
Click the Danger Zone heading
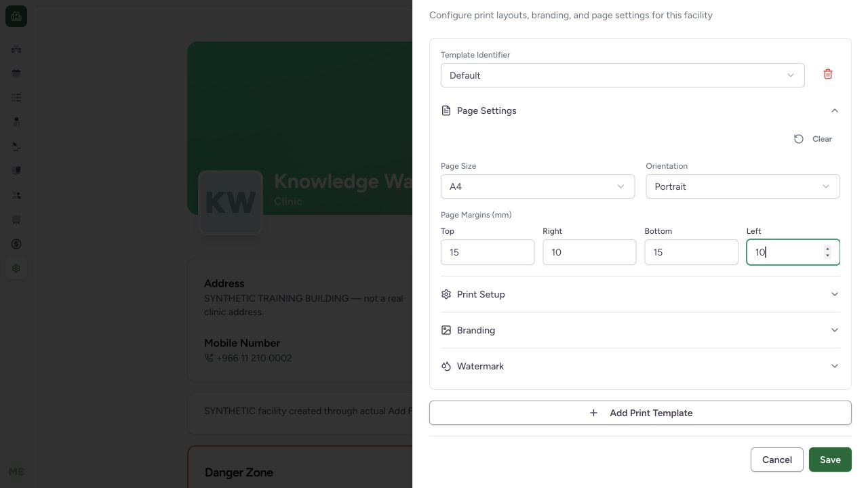pyautogui.click(x=239, y=472)
